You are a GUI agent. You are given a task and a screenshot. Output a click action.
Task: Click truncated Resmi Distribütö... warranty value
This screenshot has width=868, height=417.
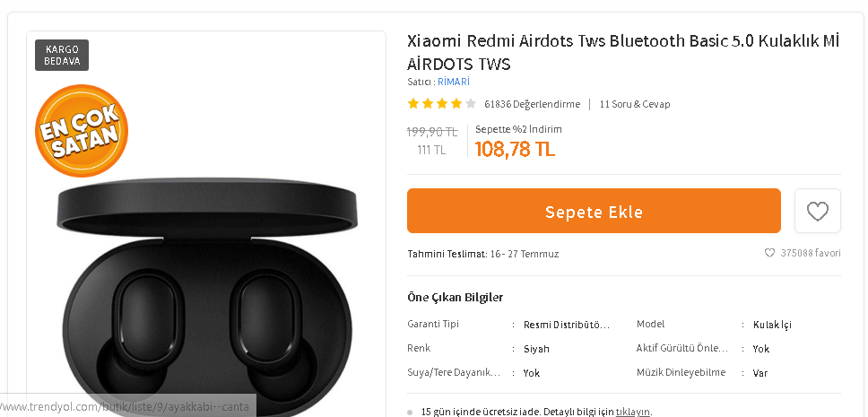coord(567,325)
